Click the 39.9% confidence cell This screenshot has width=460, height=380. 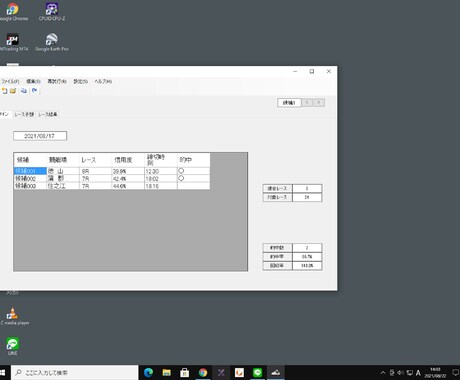point(128,171)
